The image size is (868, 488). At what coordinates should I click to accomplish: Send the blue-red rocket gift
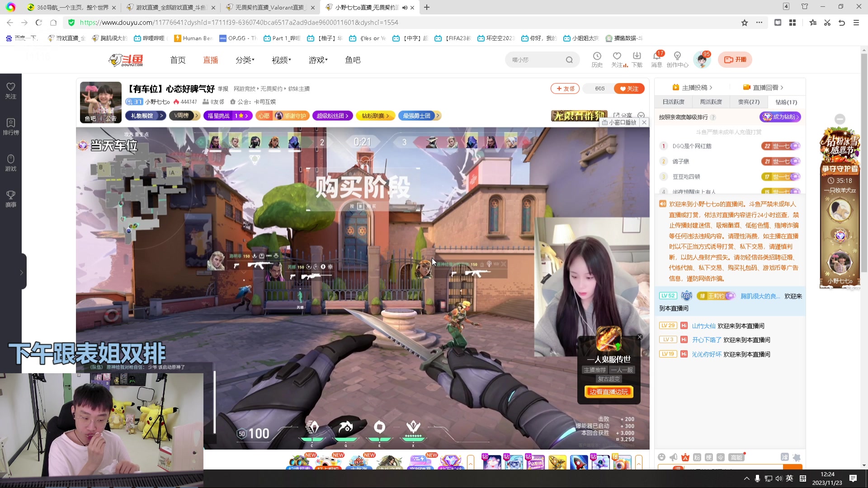coord(579,462)
